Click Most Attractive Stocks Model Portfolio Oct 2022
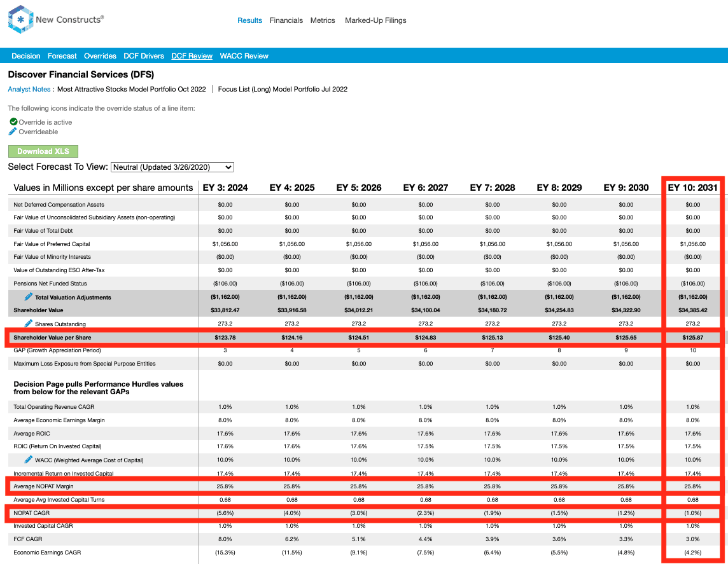This screenshot has height=564, width=728. click(131, 89)
